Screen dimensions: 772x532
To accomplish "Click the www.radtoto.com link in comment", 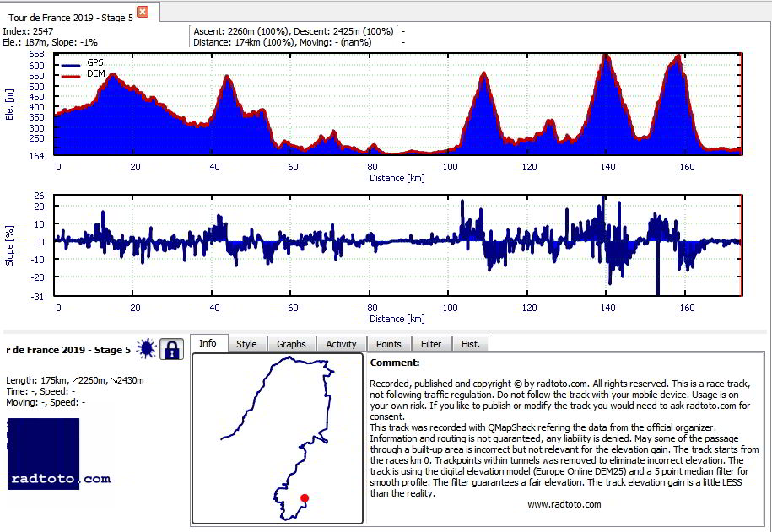I will coord(564,504).
